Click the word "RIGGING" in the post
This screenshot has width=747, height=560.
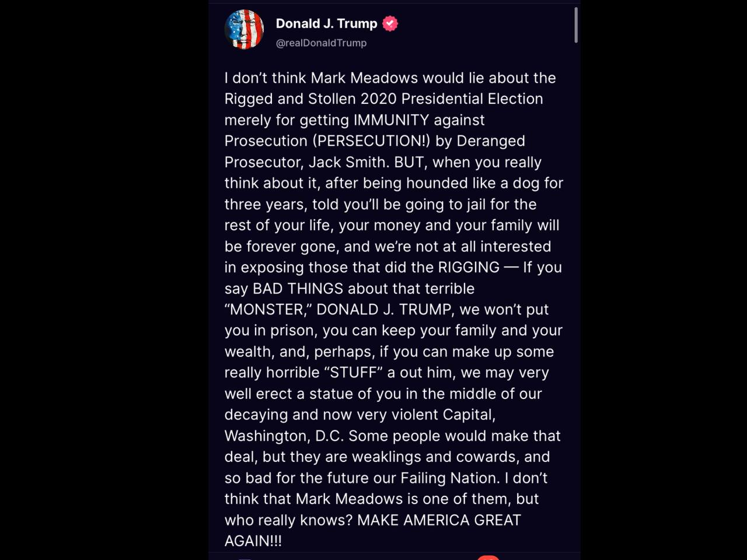coord(469,267)
